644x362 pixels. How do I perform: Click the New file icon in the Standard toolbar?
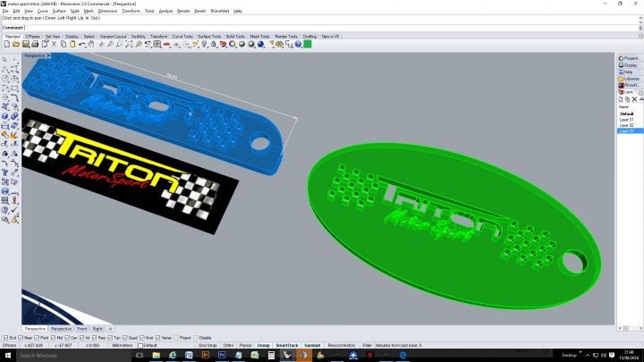pos(7,45)
